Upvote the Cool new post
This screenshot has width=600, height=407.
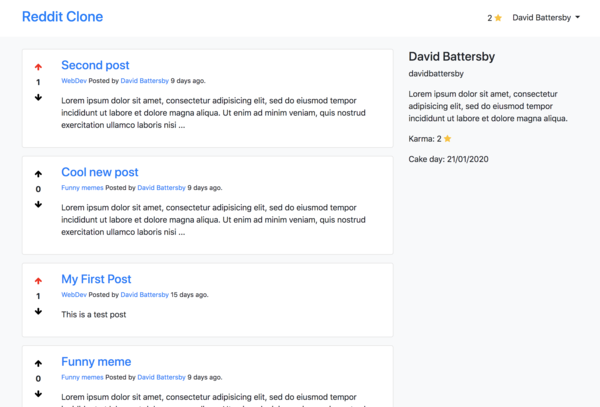[x=38, y=174]
